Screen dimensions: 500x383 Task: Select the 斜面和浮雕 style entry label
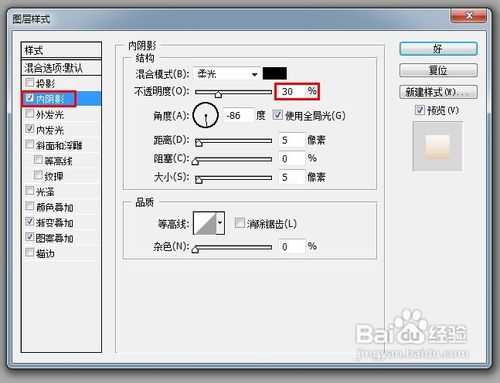coord(59,145)
